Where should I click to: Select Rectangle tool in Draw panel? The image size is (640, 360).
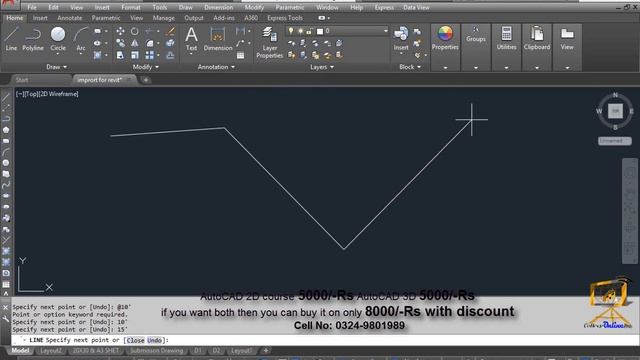click(98, 31)
